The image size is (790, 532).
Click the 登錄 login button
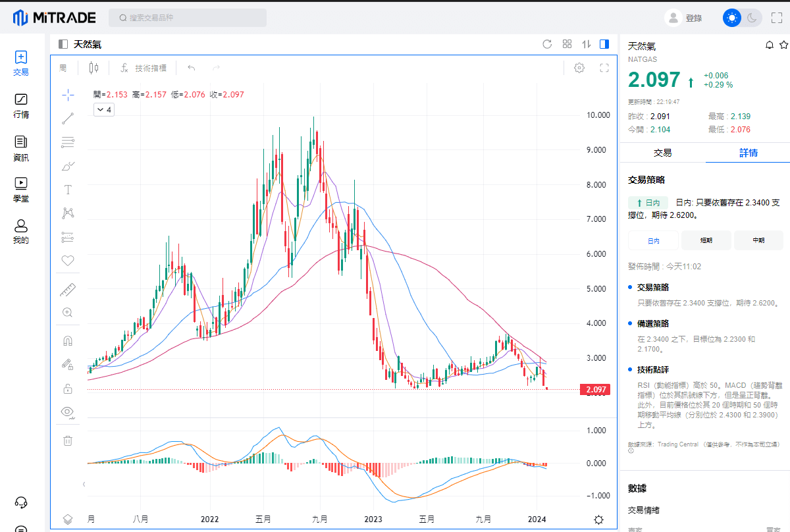click(x=684, y=18)
